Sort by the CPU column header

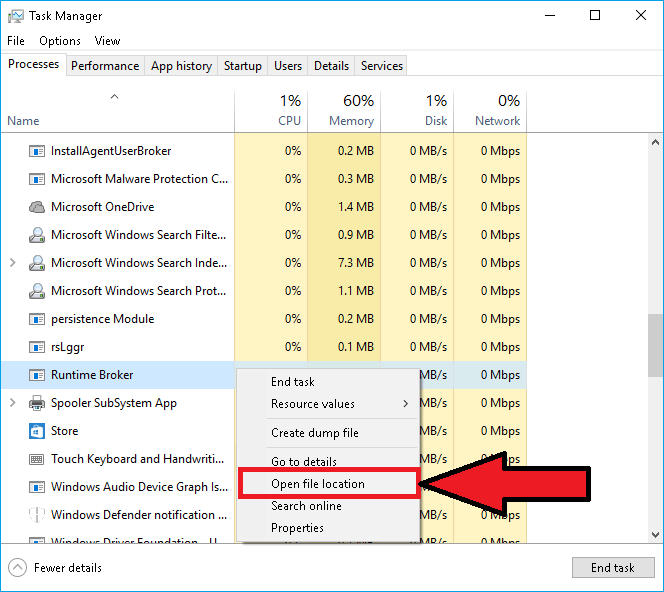271,111
